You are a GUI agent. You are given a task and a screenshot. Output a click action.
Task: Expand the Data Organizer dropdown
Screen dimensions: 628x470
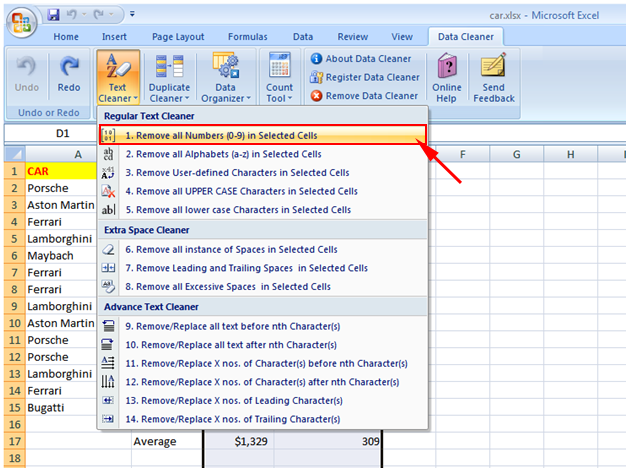tap(225, 77)
